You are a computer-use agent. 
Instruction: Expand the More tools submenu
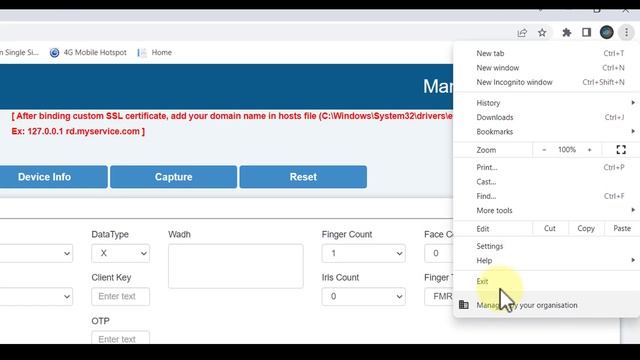tap(547, 210)
